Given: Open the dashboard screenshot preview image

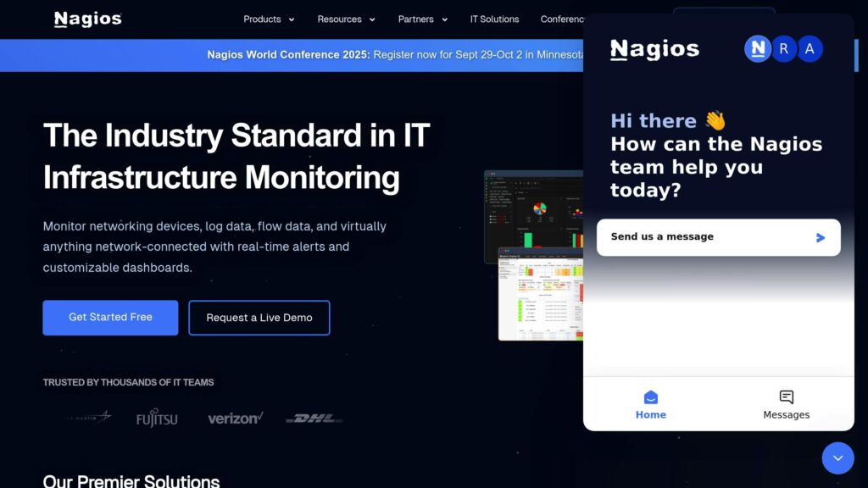Looking at the screenshot, I should [x=534, y=255].
